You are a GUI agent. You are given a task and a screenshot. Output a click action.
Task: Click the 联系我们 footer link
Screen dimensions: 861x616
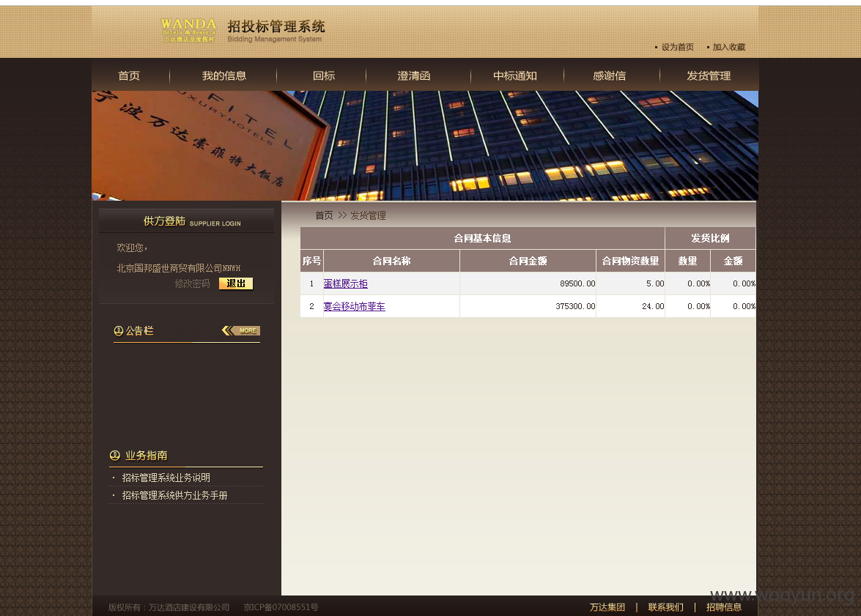tap(666, 607)
